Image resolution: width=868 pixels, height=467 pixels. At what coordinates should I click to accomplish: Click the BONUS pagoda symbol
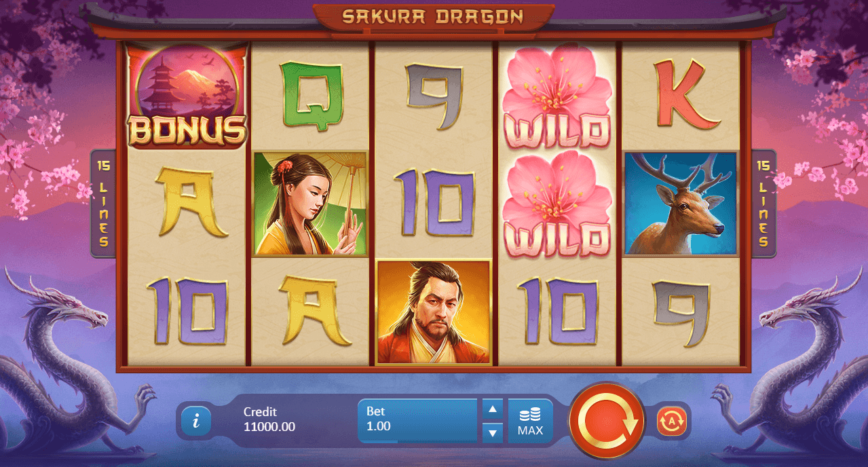(x=187, y=96)
